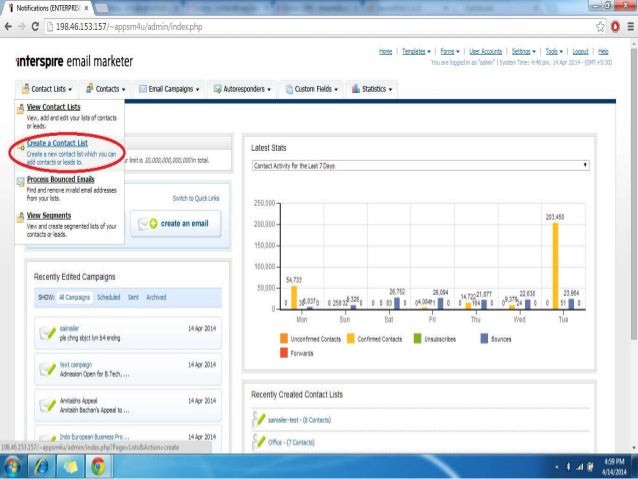
Task: Click the Unconfirmed Contacts legend swatch
Action: pyautogui.click(x=284, y=339)
